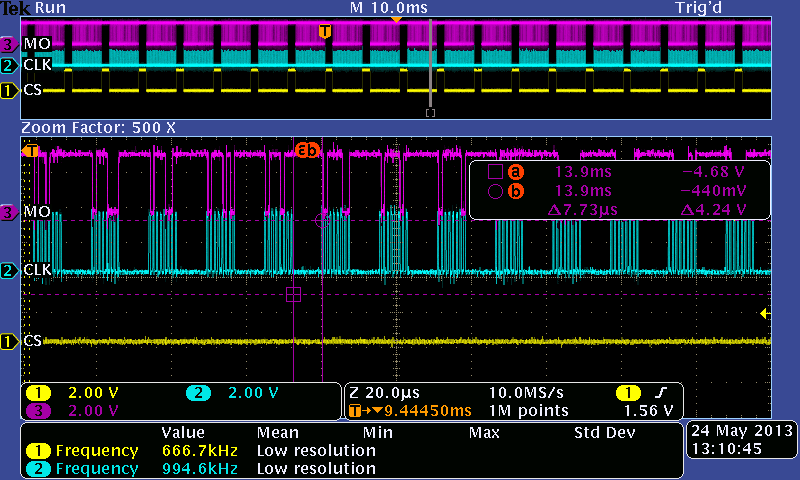
Task: Click the -440mV cursor b reading
Action: pos(713,191)
